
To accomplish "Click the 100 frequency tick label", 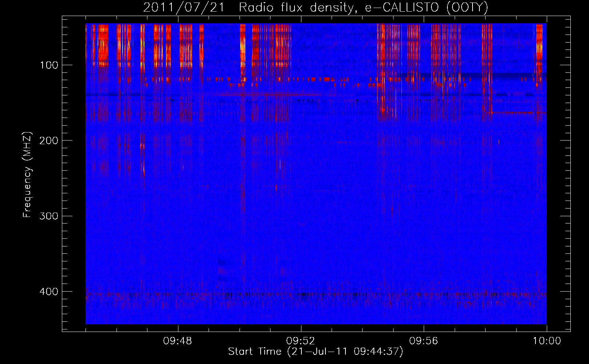I will (49, 66).
